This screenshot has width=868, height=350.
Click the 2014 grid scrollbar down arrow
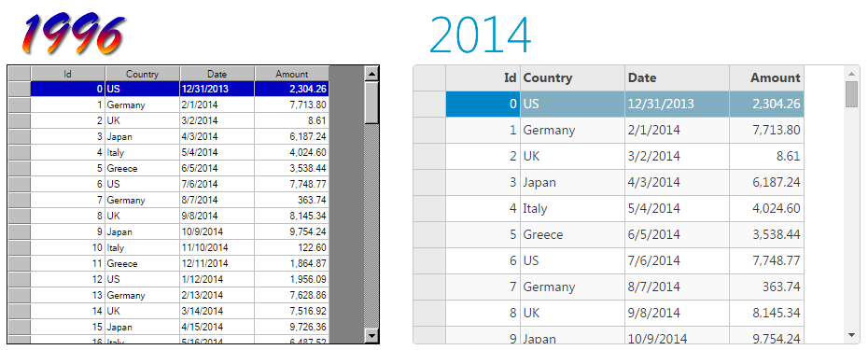851,335
